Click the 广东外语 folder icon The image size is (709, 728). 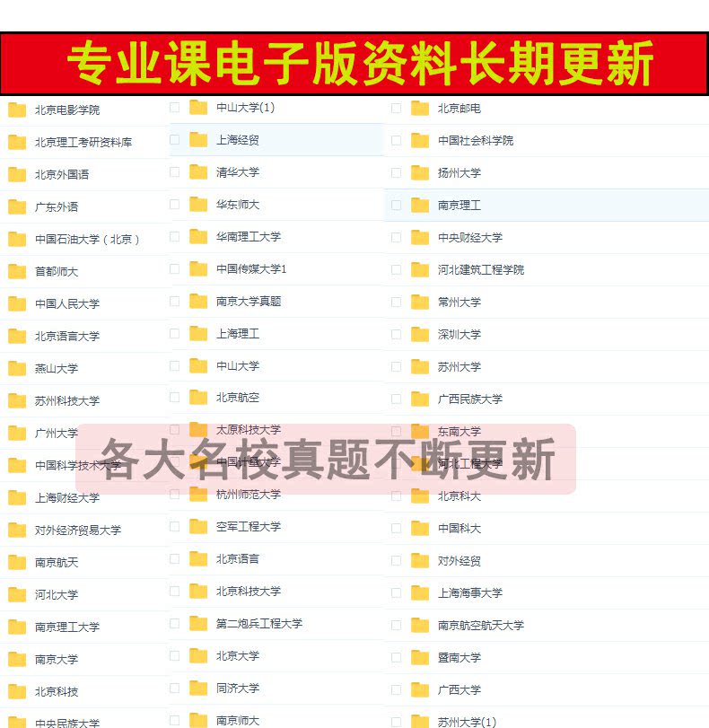click(17, 206)
